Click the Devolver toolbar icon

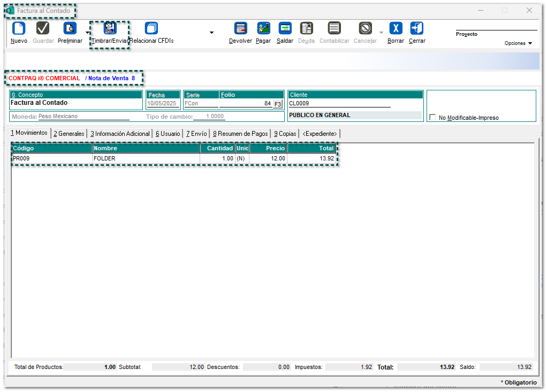[x=240, y=29]
